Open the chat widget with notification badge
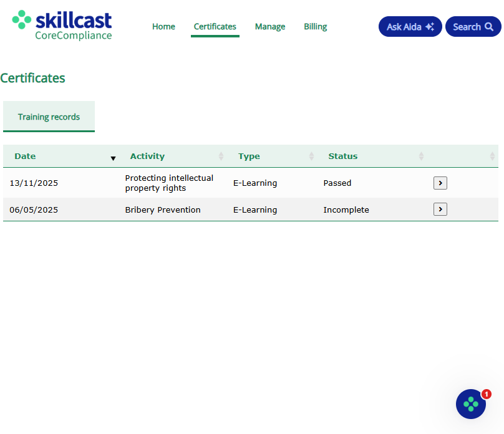 (x=471, y=404)
